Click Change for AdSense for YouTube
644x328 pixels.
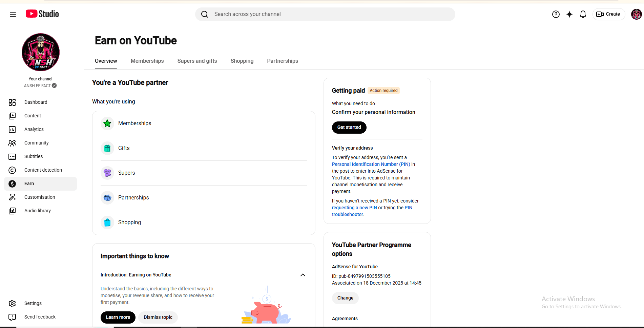click(345, 298)
